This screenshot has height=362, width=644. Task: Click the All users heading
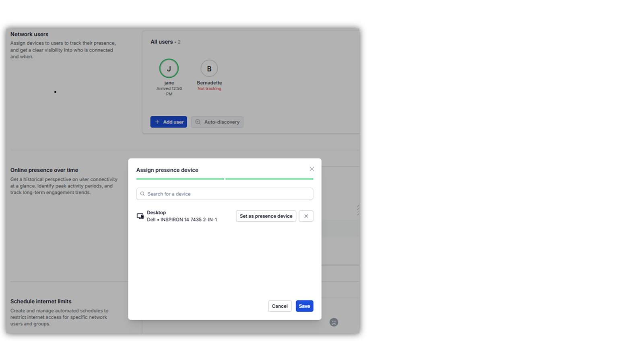click(x=161, y=42)
